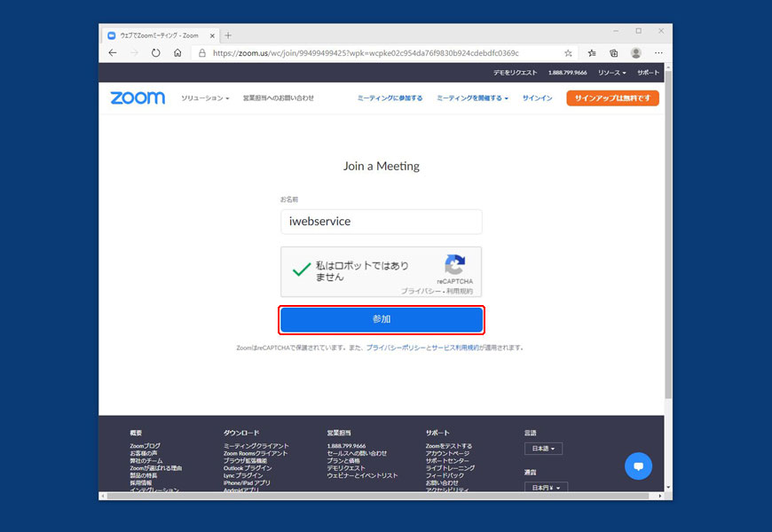
Task: Open a new browser tab
Action: [228, 35]
